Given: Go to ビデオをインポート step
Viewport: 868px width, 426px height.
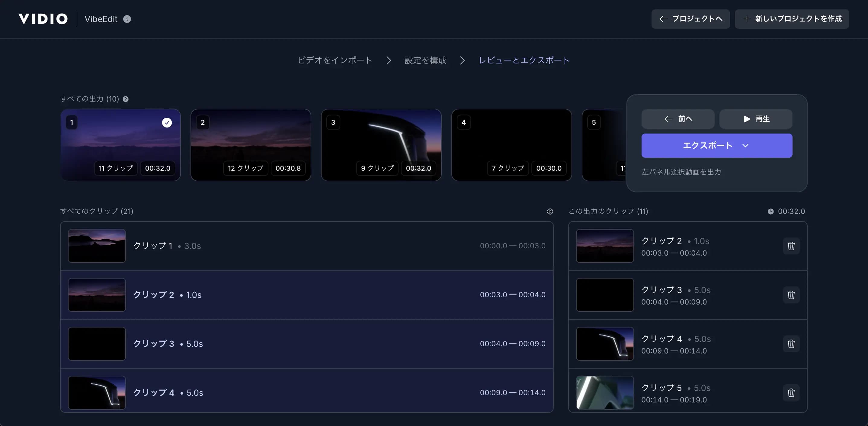Looking at the screenshot, I should pos(335,60).
